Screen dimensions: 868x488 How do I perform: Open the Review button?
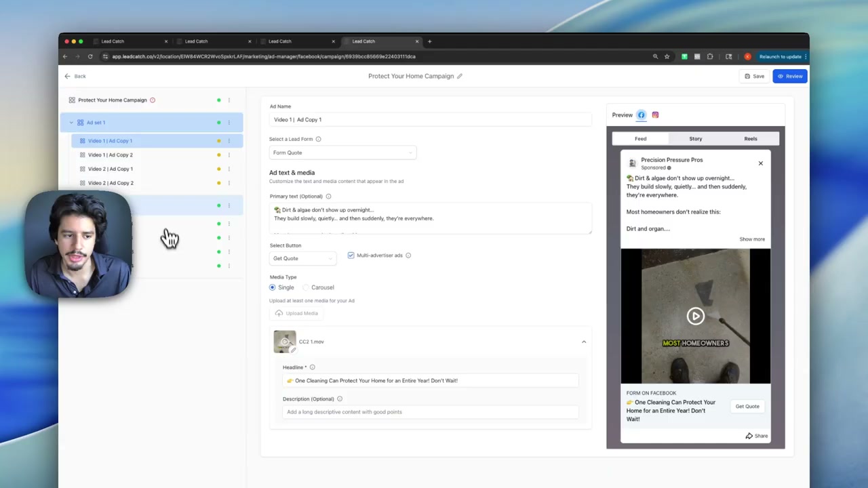(789, 76)
